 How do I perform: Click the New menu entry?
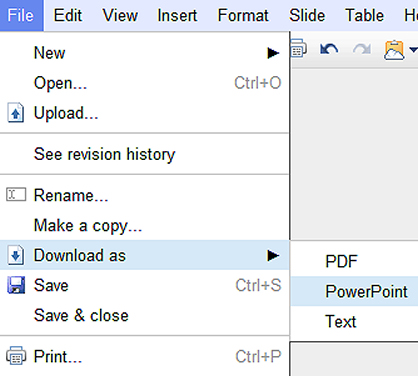(x=144, y=53)
